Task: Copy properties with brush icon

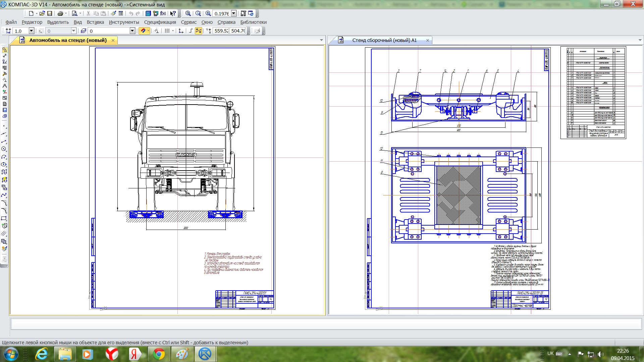Action: tap(113, 13)
